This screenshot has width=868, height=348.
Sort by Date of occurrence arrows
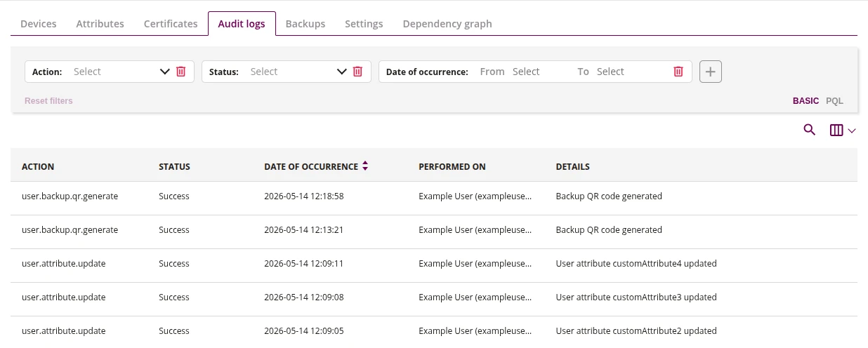pyautogui.click(x=365, y=167)
